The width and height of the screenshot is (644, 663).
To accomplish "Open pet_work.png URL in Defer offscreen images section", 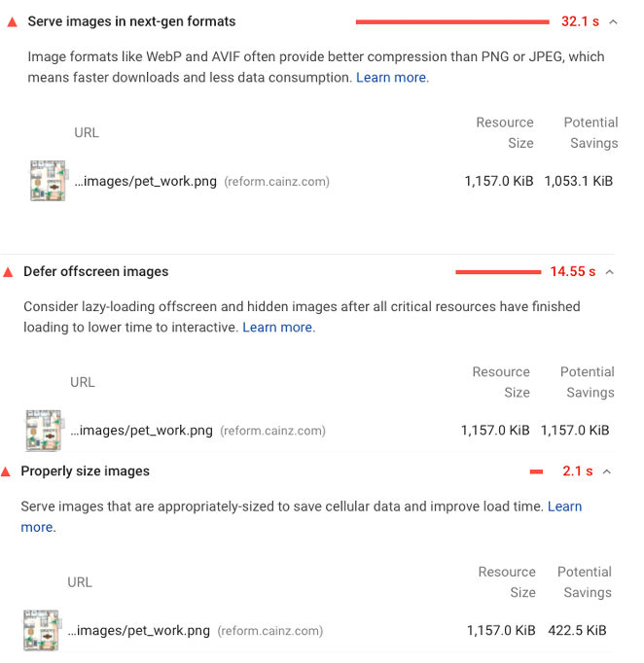I will [x=142, y=431].
